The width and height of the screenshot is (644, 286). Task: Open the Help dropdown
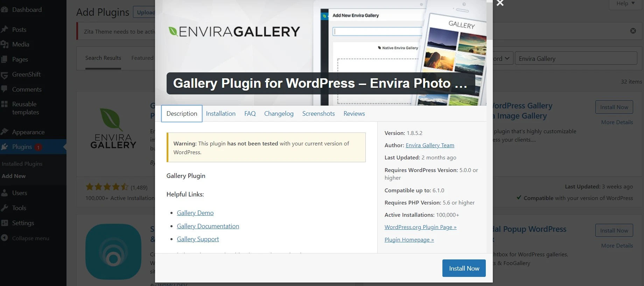point(625,3)
